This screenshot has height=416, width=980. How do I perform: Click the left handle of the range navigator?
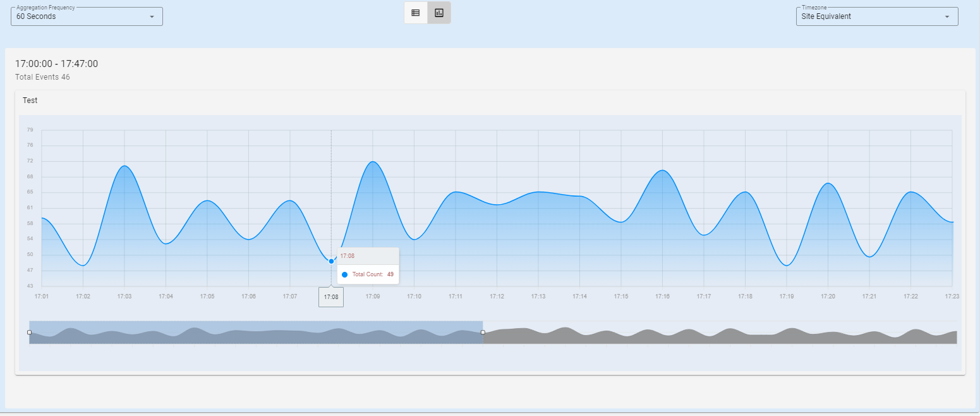click(x=30, y=332)
